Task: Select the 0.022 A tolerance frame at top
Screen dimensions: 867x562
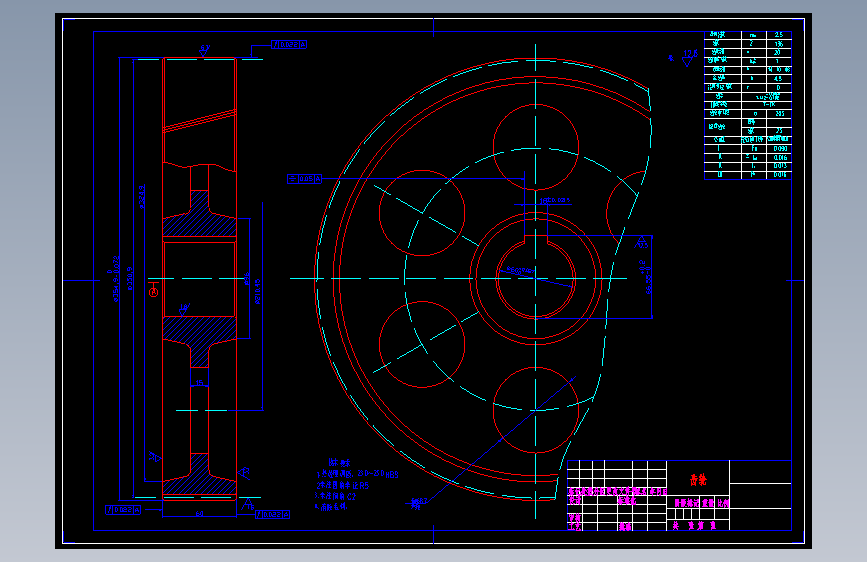Action: [x=289, y=45]
